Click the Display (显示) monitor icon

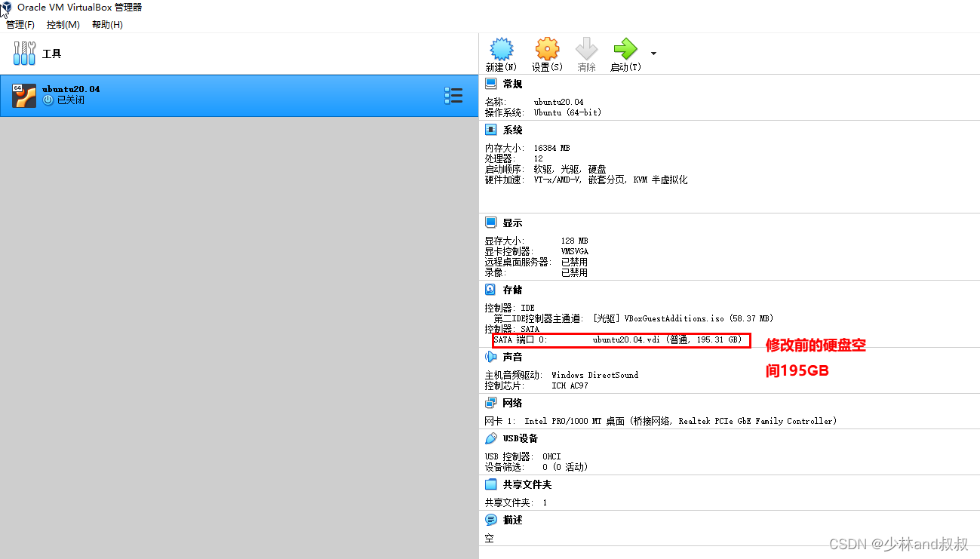pos(491,223)
